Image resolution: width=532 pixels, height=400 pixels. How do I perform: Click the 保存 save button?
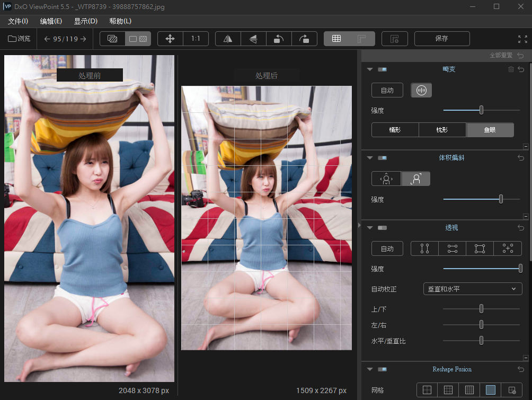441,39
